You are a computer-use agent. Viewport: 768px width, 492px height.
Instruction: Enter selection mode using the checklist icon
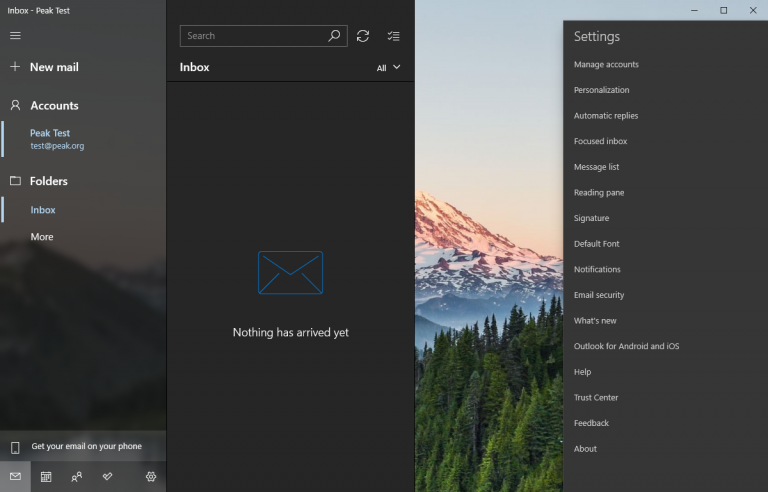pos(393,36)
